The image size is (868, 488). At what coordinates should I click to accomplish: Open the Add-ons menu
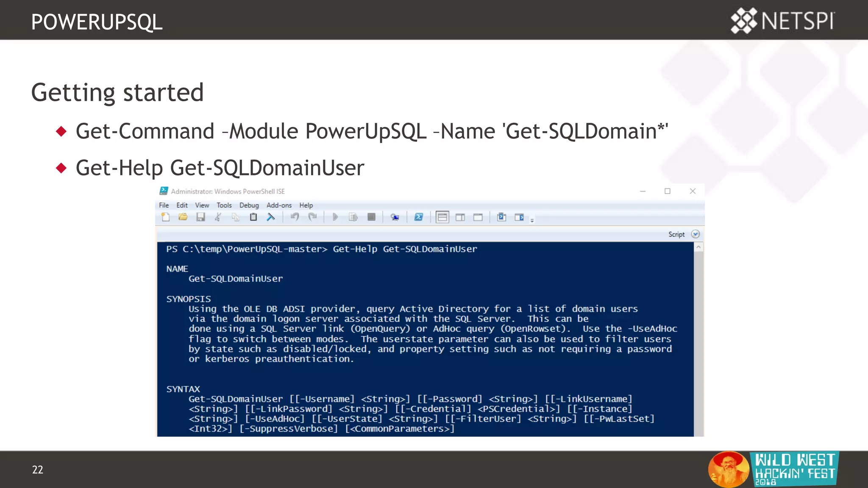[x=279, y=205]
